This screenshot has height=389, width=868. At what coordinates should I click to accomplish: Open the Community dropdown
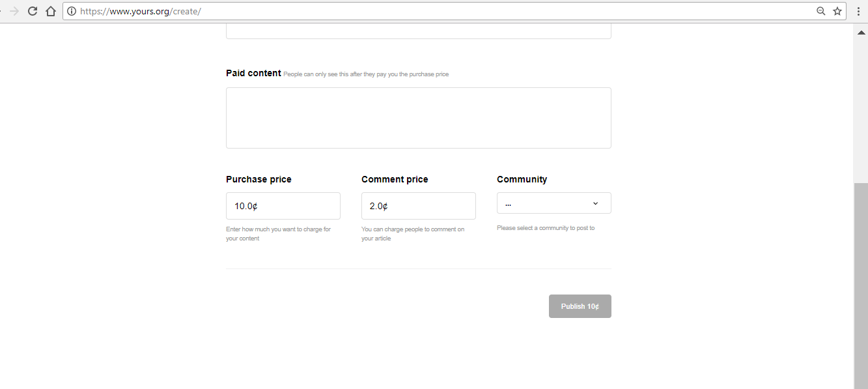click(554, 203)
